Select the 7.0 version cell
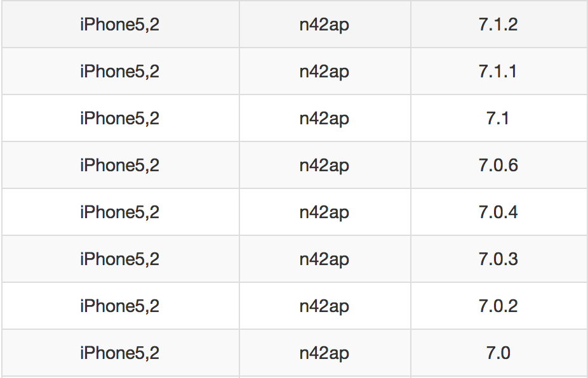The image size is (588, 378). click(x=498, y=353)
